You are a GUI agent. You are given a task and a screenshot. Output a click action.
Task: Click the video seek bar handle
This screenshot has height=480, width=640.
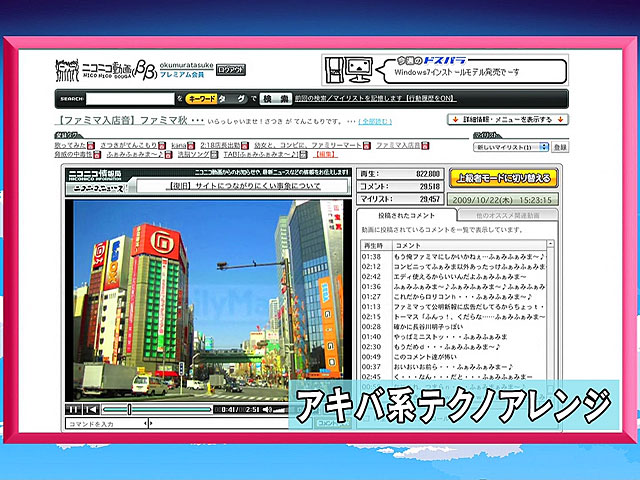[x=129, y=409]
